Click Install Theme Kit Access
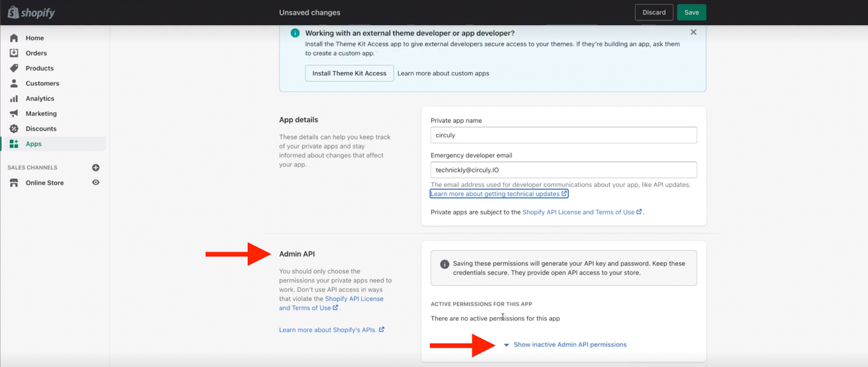Screen dimensions: 868x367 point(349,73)
